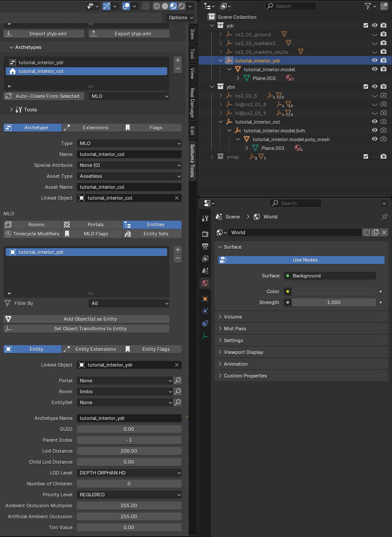
Task: Switch to the Object properties tab icon
Action: click(205, 299)
